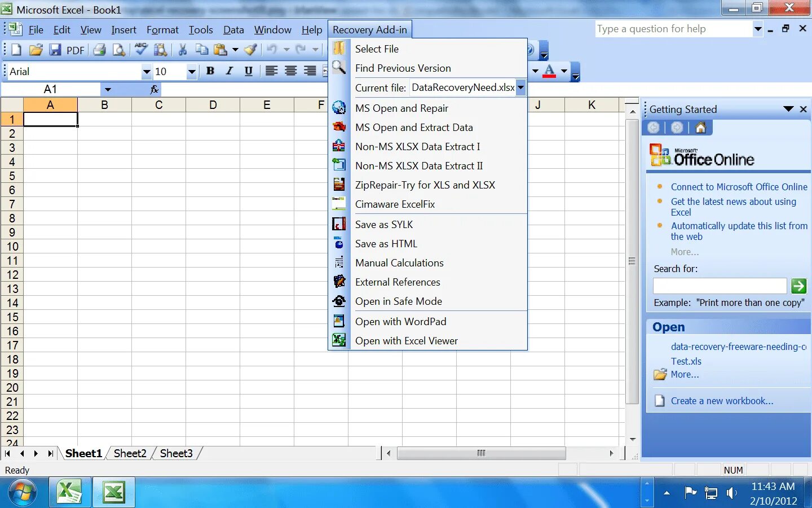Click the Type a question for help box
812x508 pixels.
click(x=674, y=29)
